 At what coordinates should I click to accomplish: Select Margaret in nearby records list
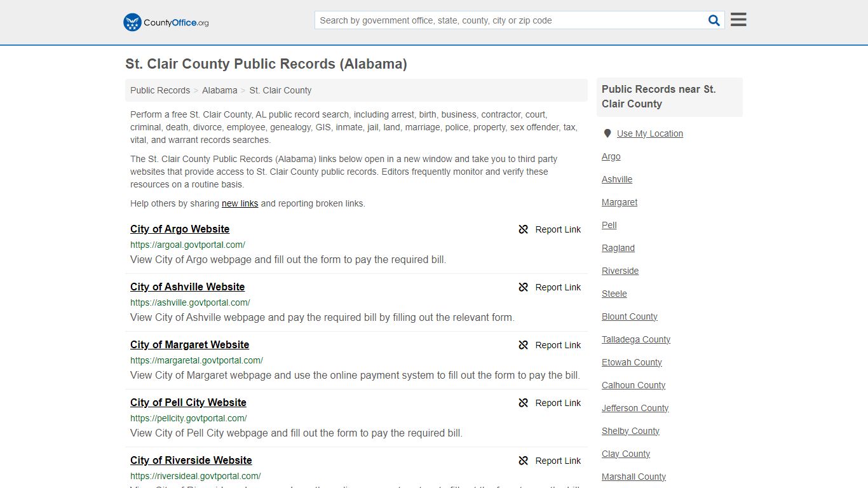click(620, 202)
